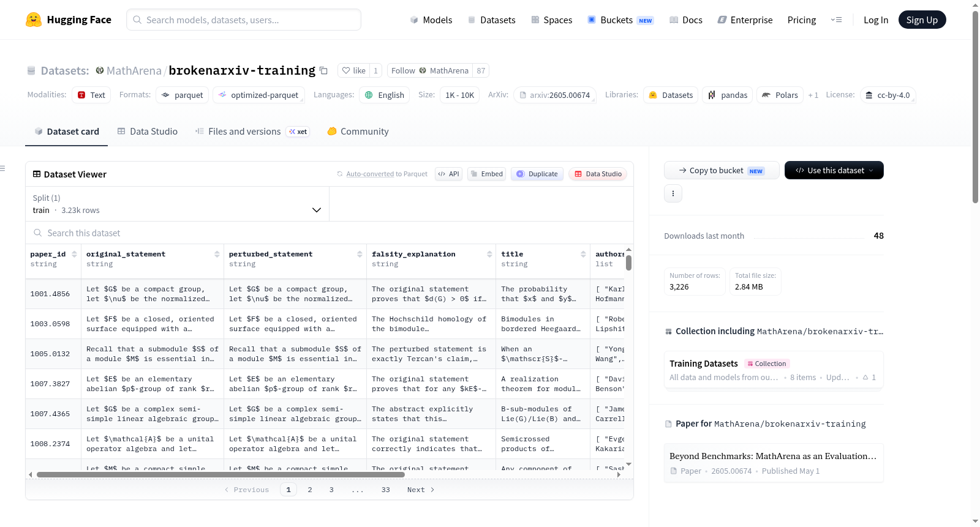980x527 pixels.
Task: Click Log In
Action: (x=876, y=20)
